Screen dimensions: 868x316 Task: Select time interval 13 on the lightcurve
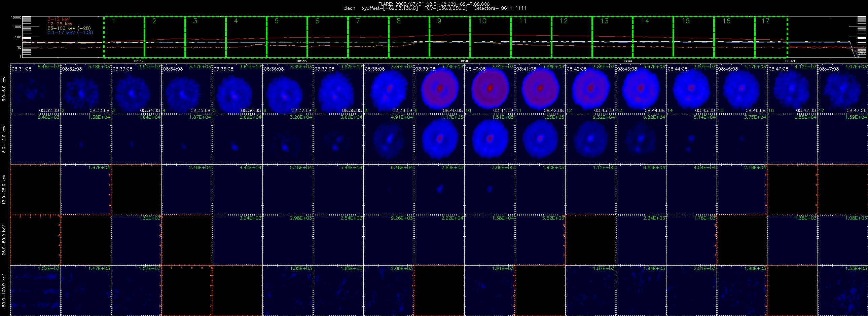[613, 37]
